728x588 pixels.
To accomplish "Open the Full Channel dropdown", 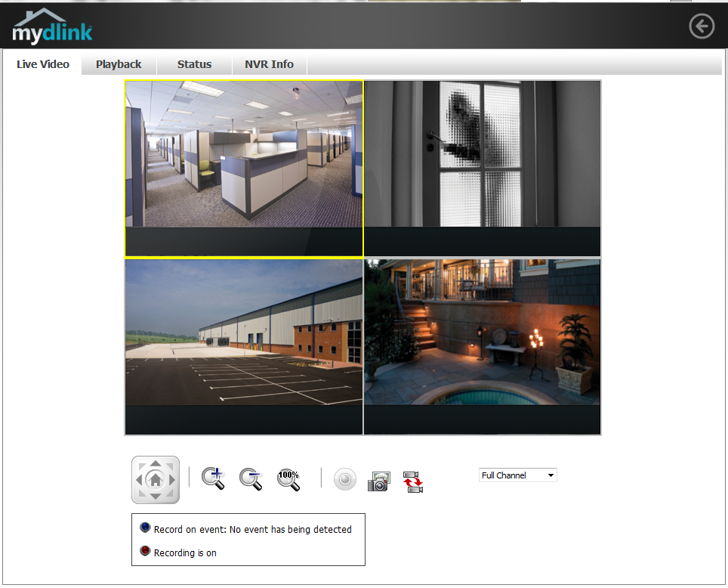I will [517, 475].
